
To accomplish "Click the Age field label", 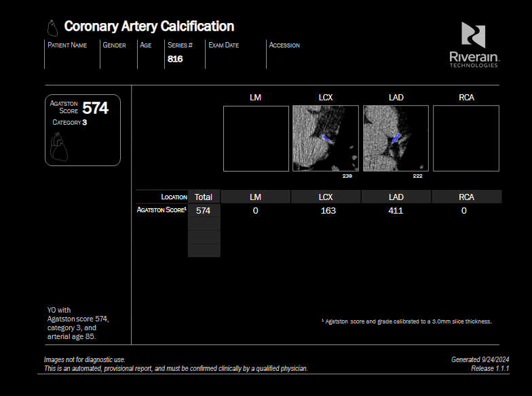I will (x=145, y=45).
